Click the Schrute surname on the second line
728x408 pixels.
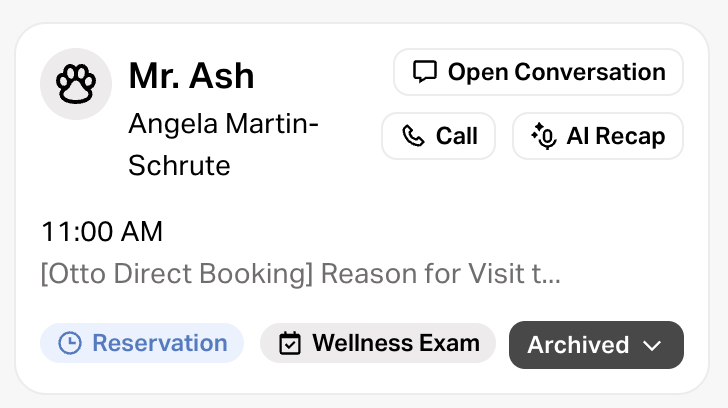click(x=180, y=164)
